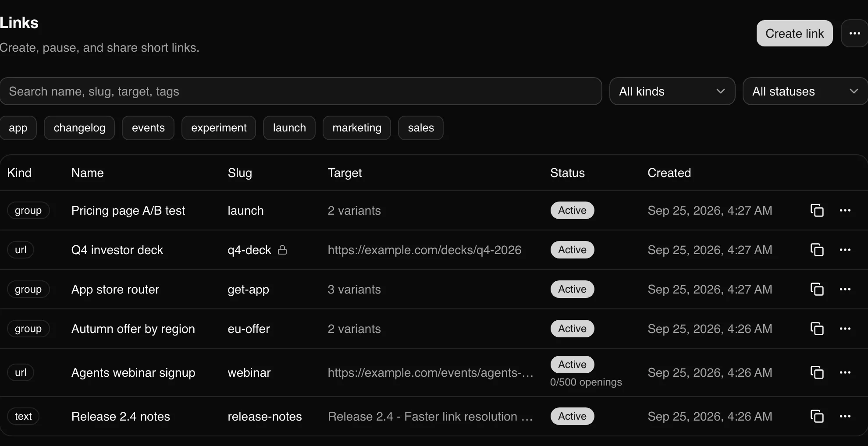Click the webinar slug cell

249,373
